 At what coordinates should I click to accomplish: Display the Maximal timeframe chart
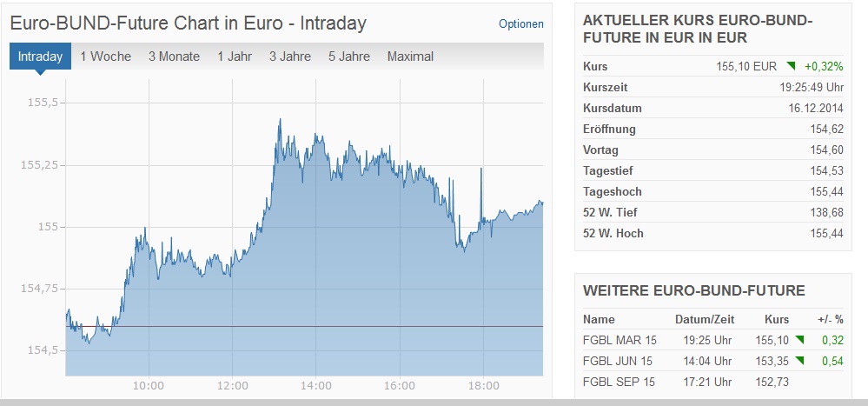pyautogui.click(x=410, y=57)
